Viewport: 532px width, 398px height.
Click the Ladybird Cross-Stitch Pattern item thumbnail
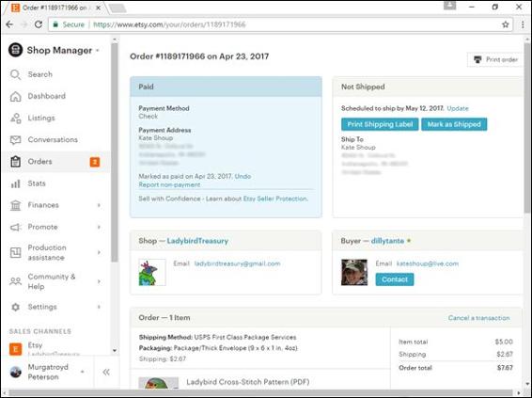coord(159,383)
